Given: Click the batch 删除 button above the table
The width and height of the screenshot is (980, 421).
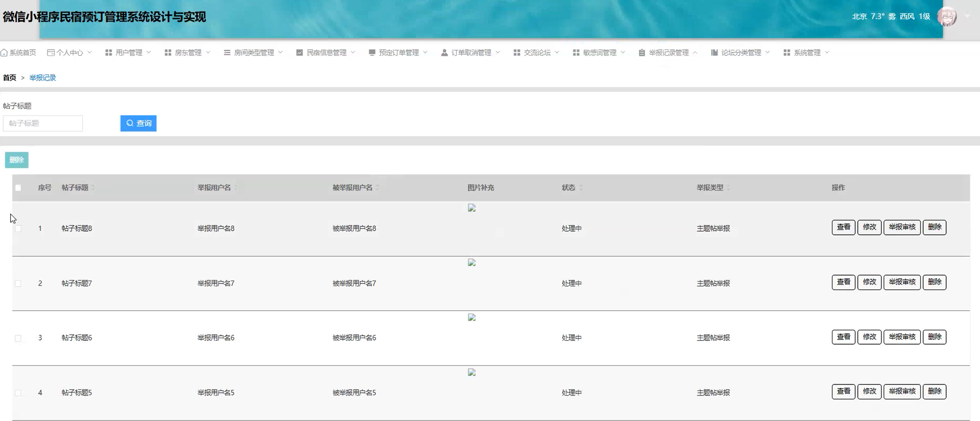Looking at the screenshot, I should pos(17,160).
